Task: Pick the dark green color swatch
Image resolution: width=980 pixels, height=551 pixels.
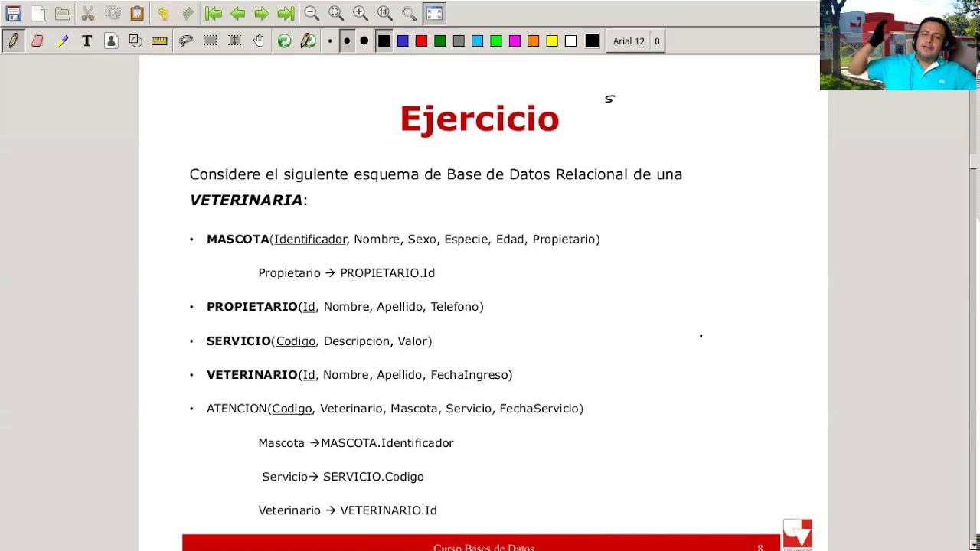Action: pyautogui.click(x=440, y=41)
